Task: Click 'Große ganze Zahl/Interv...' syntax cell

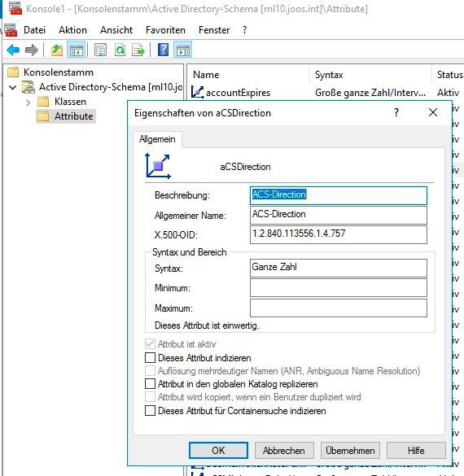Action: pos(370,93)
